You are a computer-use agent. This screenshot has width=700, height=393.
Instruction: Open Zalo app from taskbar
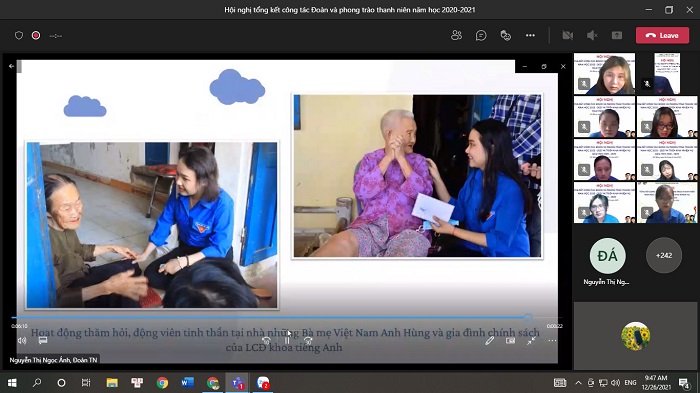tap(263, 383)
